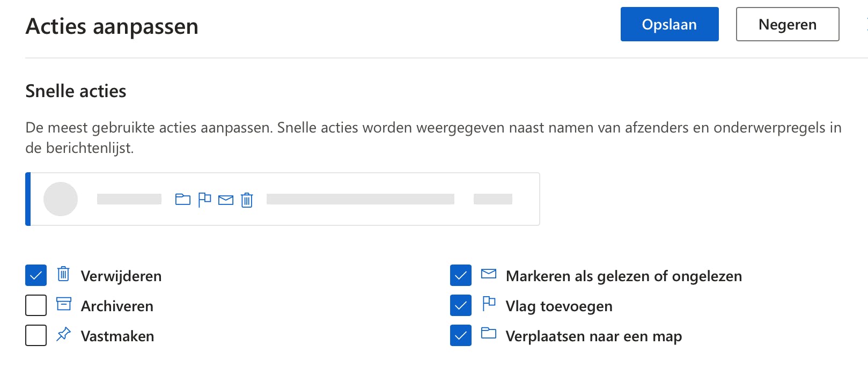Select the flag icon in the preview row
Screen dimensions: 868x367
pos(204,199)
